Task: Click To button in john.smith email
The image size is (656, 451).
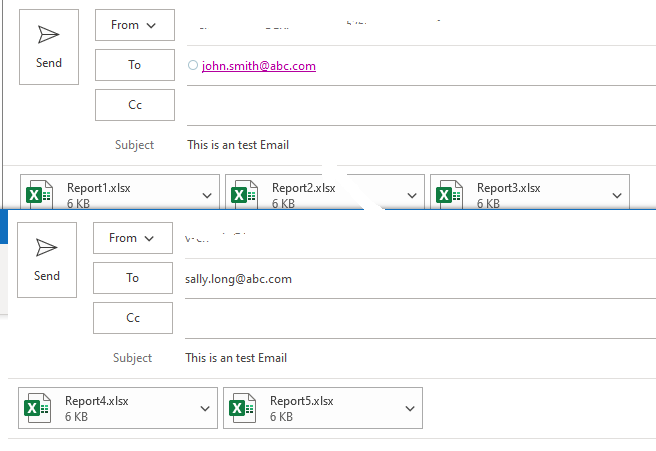Action: (x=135, y=65)
